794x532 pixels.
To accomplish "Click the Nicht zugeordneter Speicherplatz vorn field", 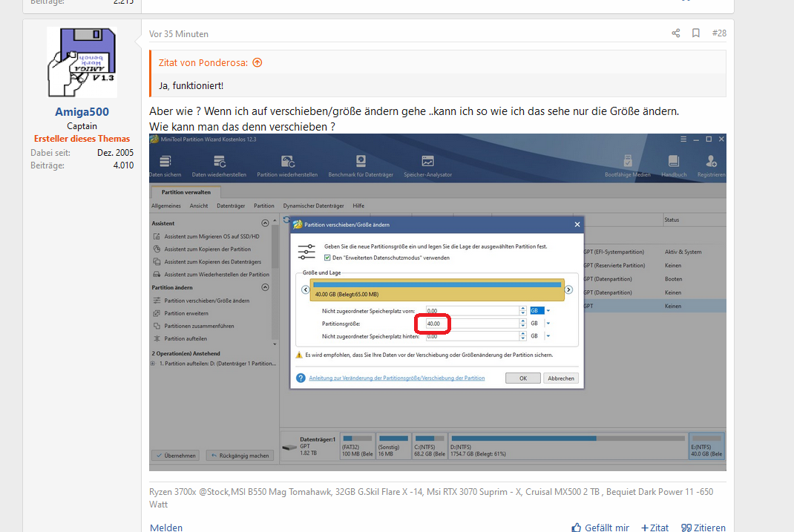I will (x=472, y=311).
